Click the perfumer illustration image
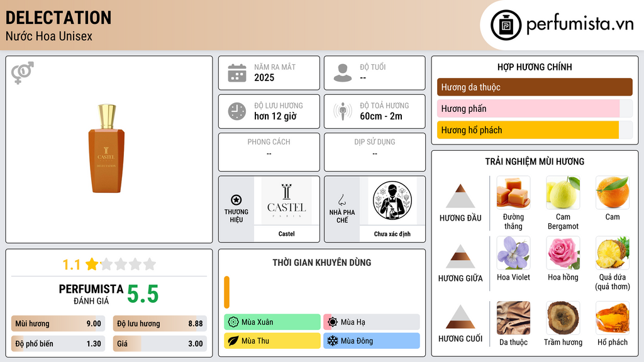This screenshot has height=362, width=644. (x=392, y=200)
